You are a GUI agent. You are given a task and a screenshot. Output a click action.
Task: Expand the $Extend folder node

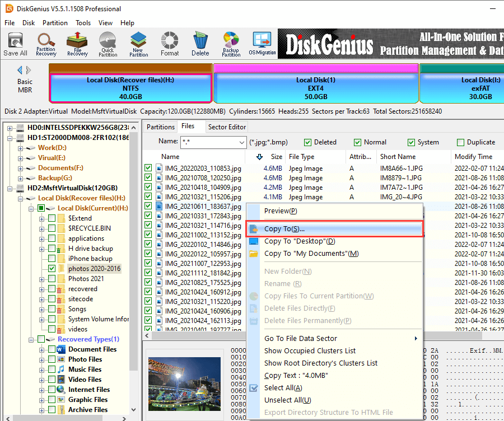[x=41, y=219]
